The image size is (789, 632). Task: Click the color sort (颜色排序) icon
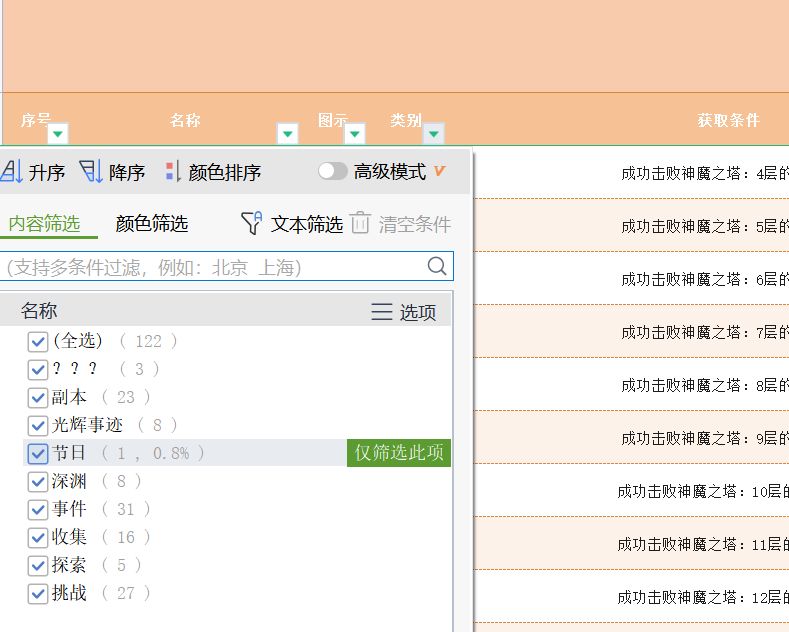173,172
